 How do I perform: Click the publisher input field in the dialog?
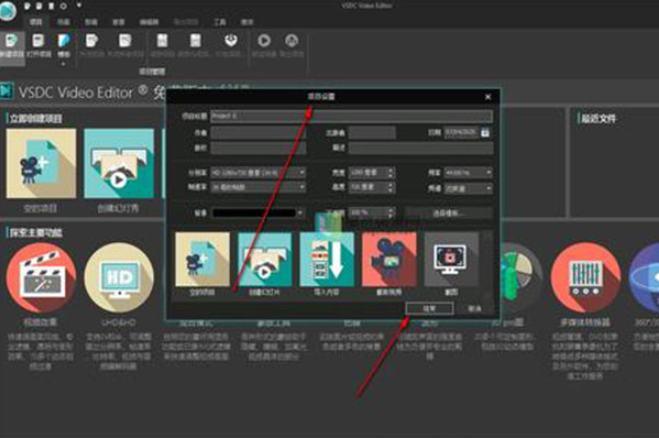[x=372, y=133]
